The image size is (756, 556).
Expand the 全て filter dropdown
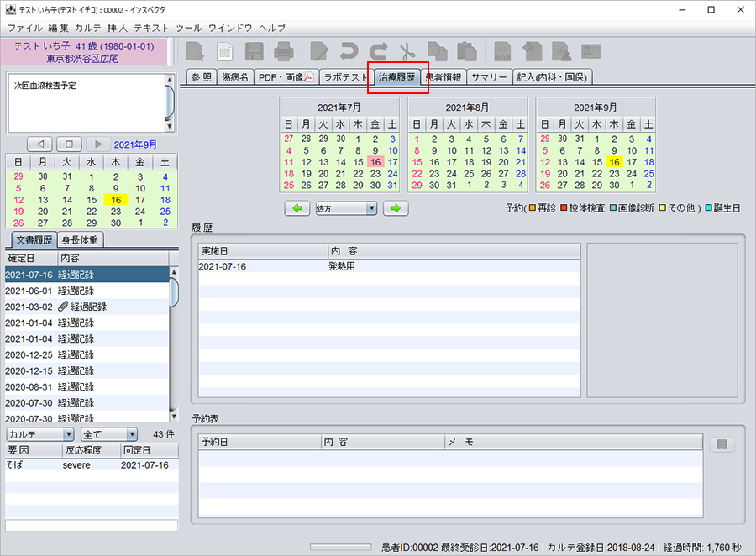point(109,434)
